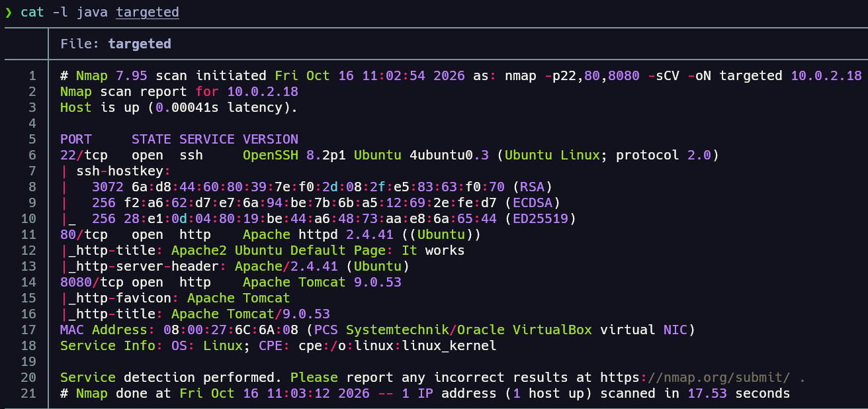Open the https://nmap.org/submit/ link
Viewport: 868px width, 409px height.
coord(695,377)
